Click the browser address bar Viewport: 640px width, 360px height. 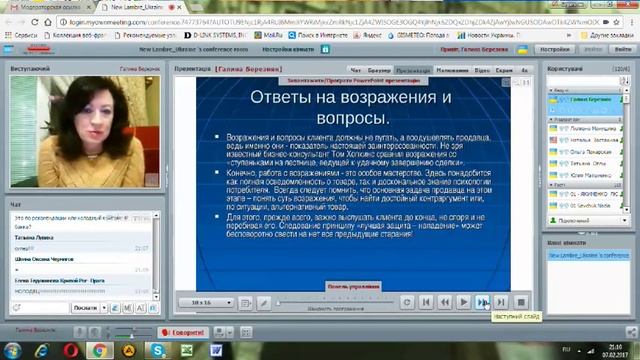click(335, 22)
